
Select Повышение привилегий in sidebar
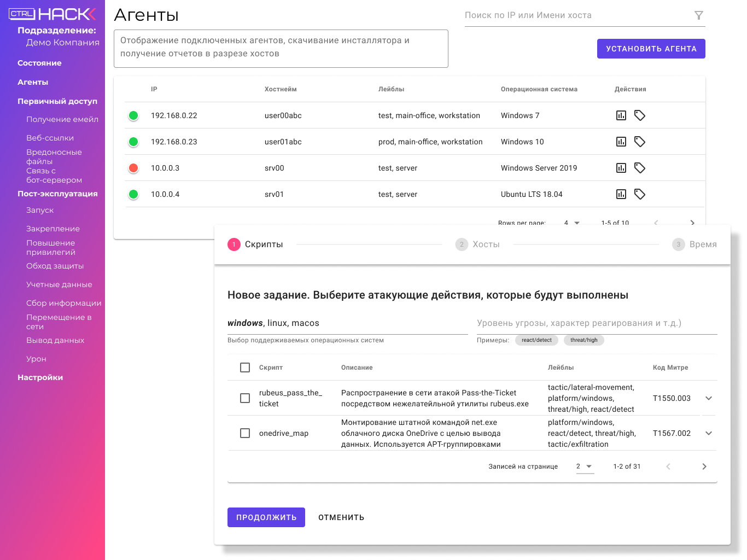click(51, 247)
